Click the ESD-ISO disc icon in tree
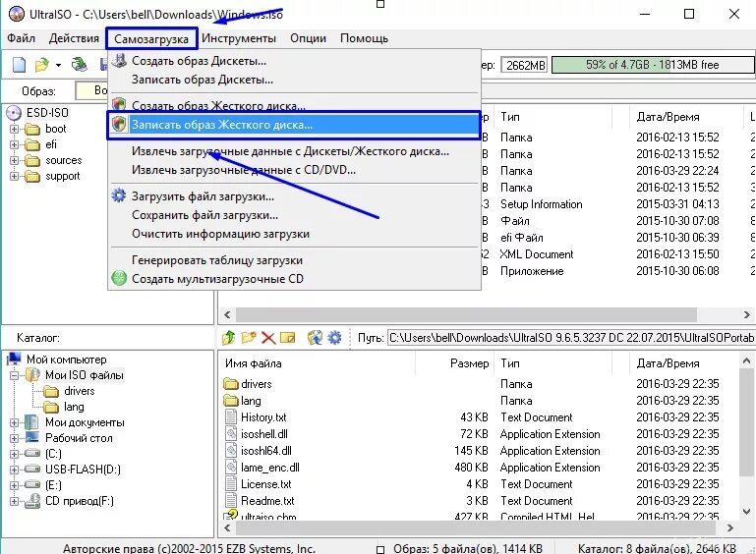This screenshot has height=554, width=756. point(14,113)
